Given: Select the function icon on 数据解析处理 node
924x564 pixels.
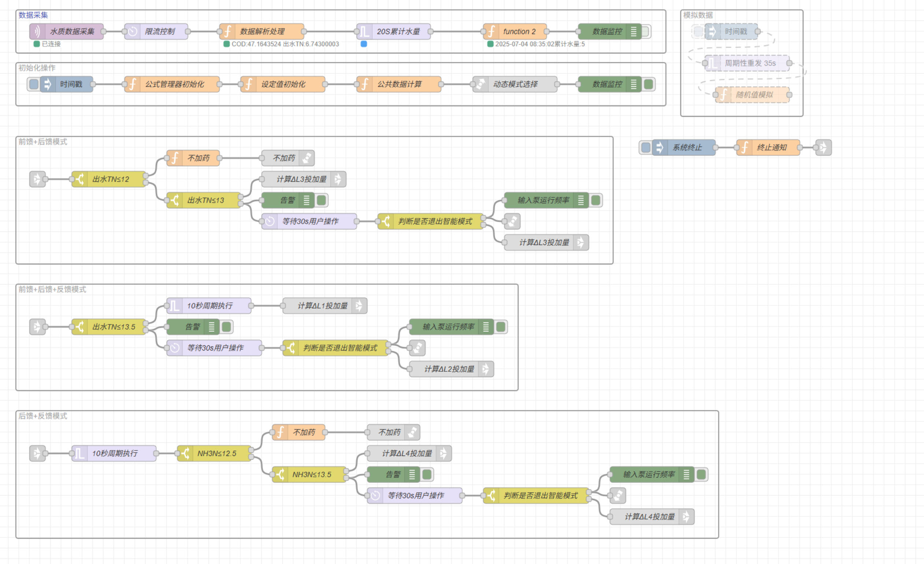Looking at the screenshot, I should click(x=227, y=31).
